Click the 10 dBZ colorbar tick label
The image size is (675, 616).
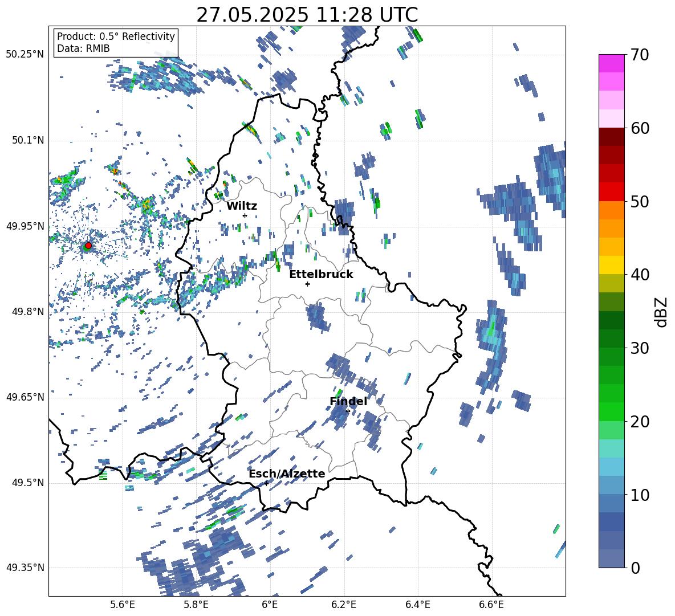639,495
